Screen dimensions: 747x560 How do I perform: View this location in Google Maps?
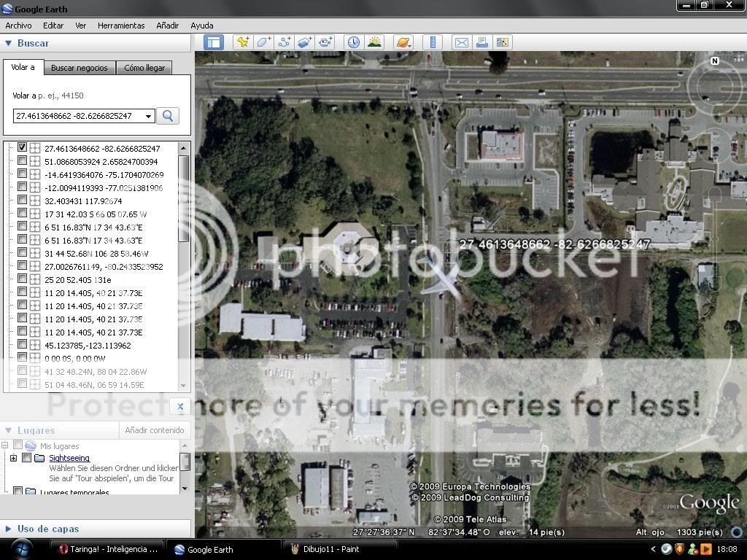(502, 42)
